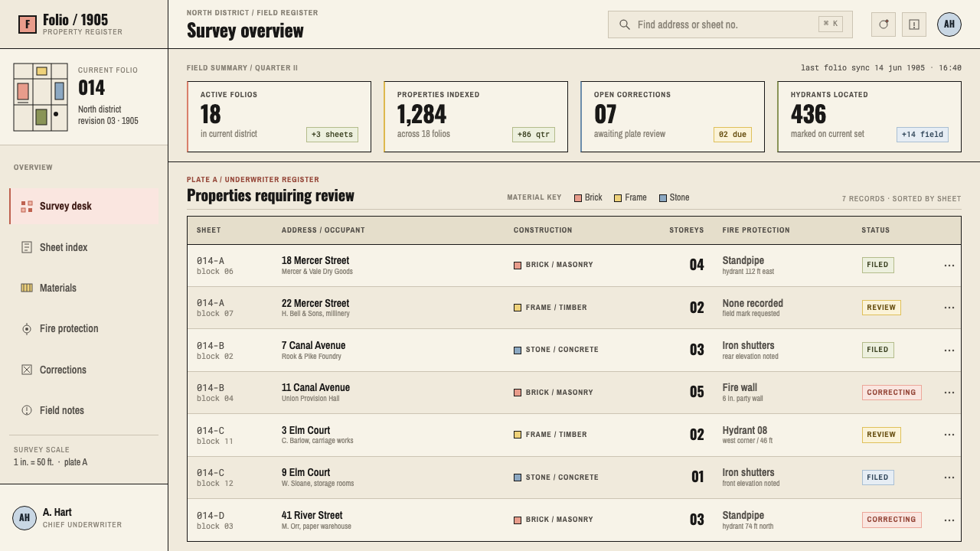Image resolution: width=980 pixels, height=551 pixels.
Task: Open Field notes section
Action: 84,410
